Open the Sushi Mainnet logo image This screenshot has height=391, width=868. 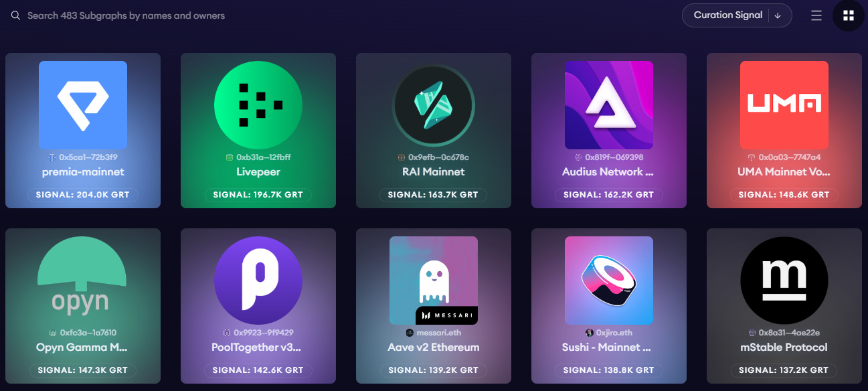609,281
